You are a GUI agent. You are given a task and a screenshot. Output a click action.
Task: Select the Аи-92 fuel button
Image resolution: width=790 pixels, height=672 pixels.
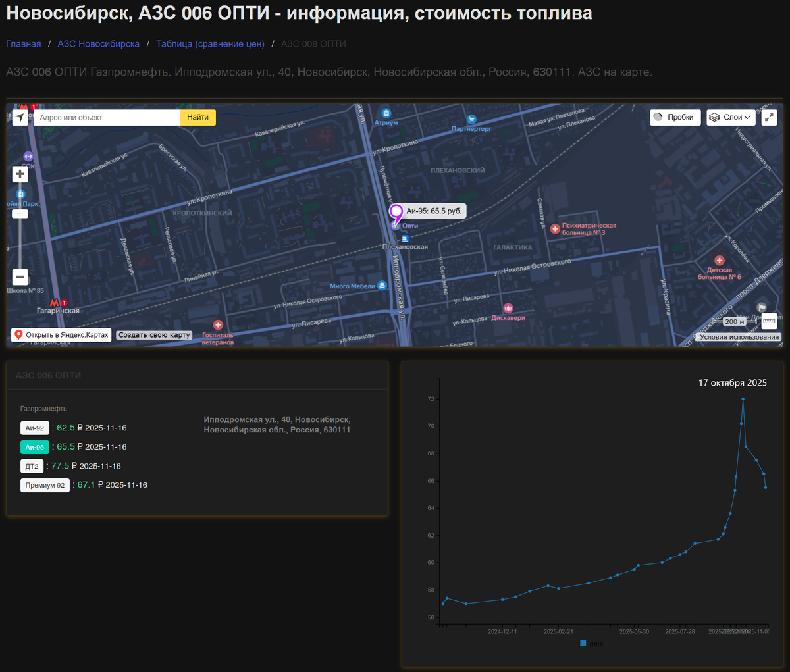click(x=35, y=428)
